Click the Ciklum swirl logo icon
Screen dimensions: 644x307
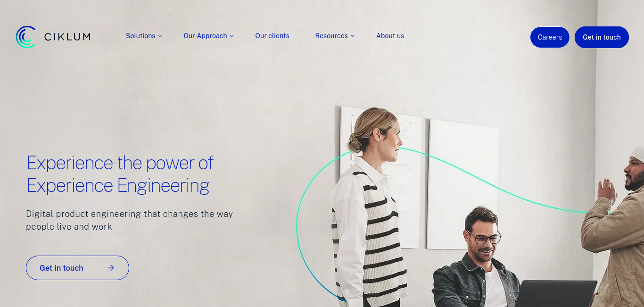pyautogui.click(x=25, y=37)
